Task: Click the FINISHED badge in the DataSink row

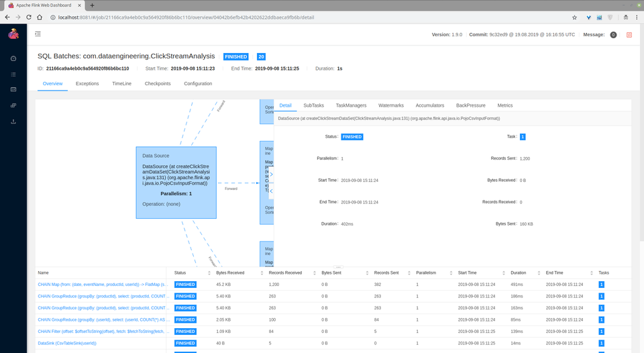Action: tap(185, 343)
